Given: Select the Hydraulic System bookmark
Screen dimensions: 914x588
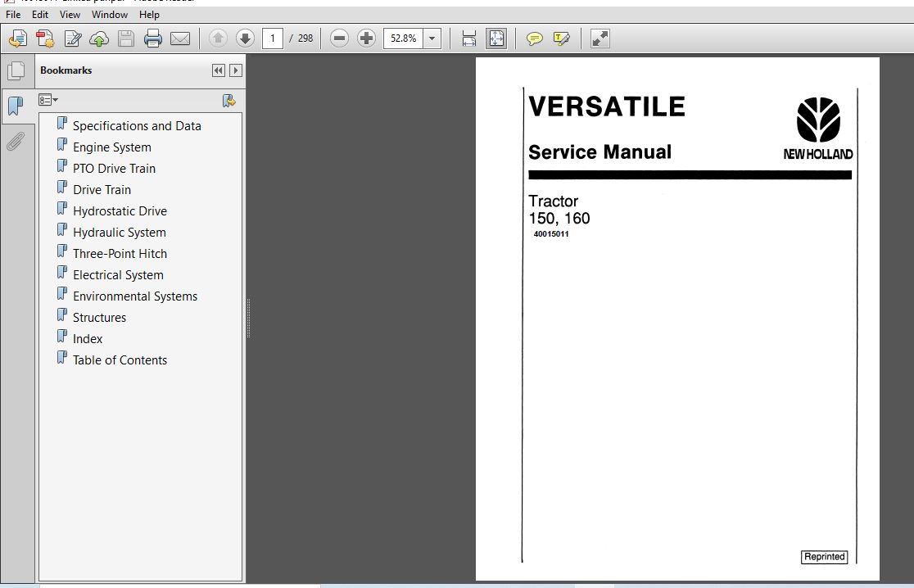Looking at the screenshot, I should tap(120, 233).
